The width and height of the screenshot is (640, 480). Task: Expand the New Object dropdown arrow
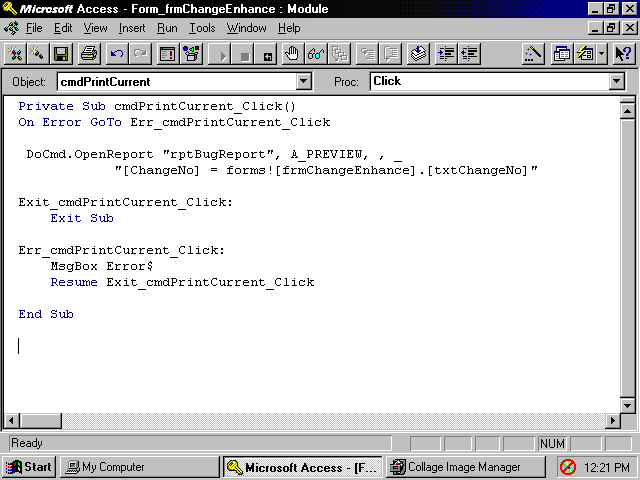point(602,54)
